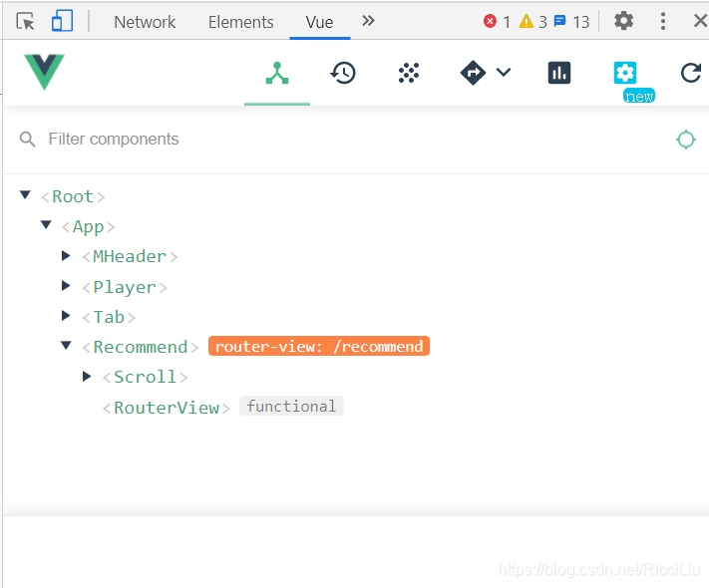Expand the routing dropdown chevron
The image size is (709, 588).
coord(504,72)
